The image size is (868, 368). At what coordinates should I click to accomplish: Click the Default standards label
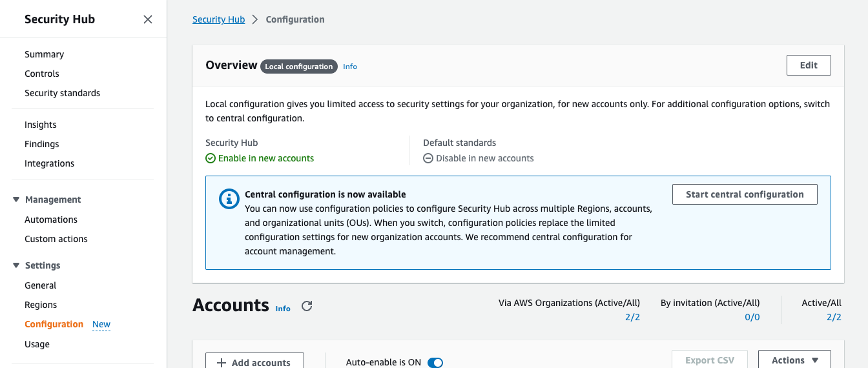460,143
